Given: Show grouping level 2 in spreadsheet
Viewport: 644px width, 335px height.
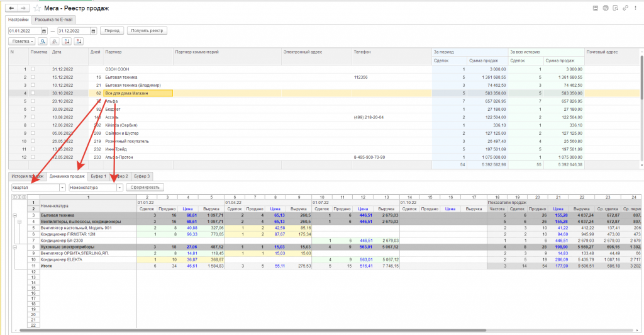Looking at the screenshot, I should [19, 197].
